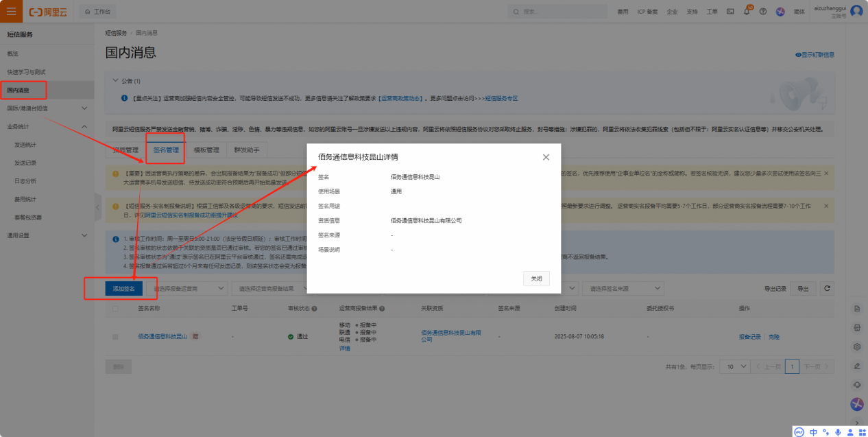
Task: Click the help icon beside 运营商报备结果 column
Action: tap(382, 309)
